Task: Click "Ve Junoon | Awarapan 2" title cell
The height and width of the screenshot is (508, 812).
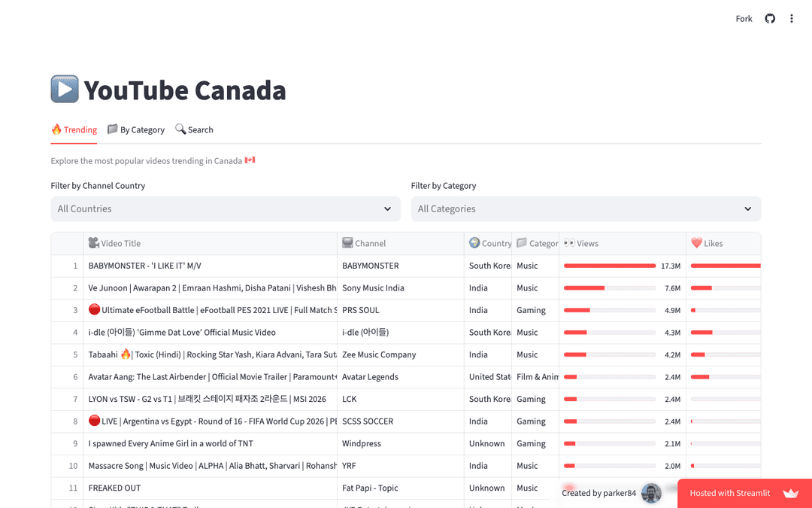Action: 211,287
